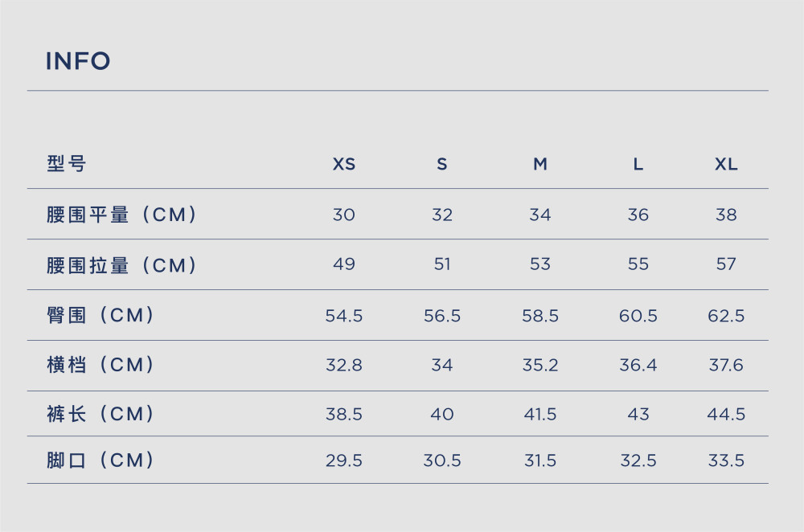Screen dimensions: 804x532
Task: Select the XS size column header
Action: 343,164
